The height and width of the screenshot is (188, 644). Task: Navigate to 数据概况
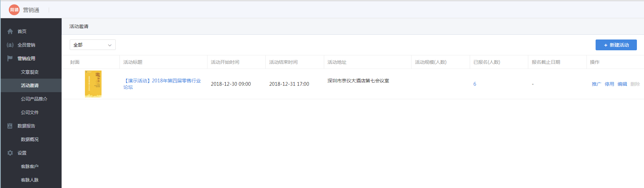pos(30,139)
